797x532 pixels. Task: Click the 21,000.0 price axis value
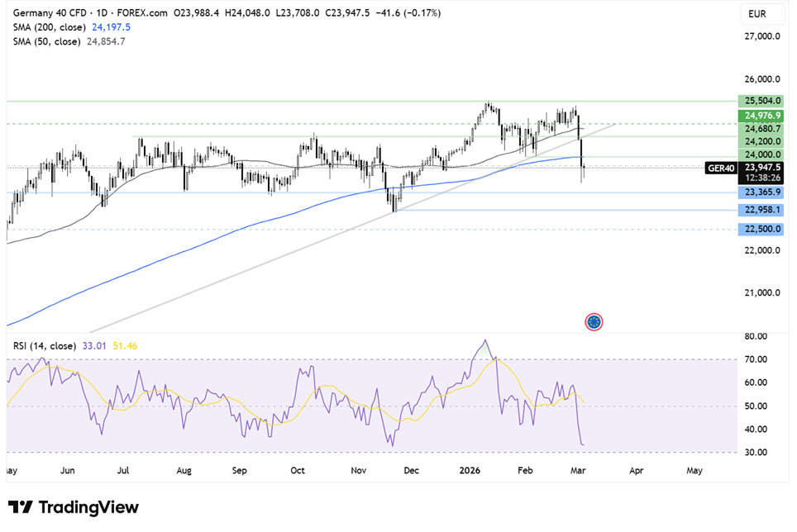click(762, 293)
